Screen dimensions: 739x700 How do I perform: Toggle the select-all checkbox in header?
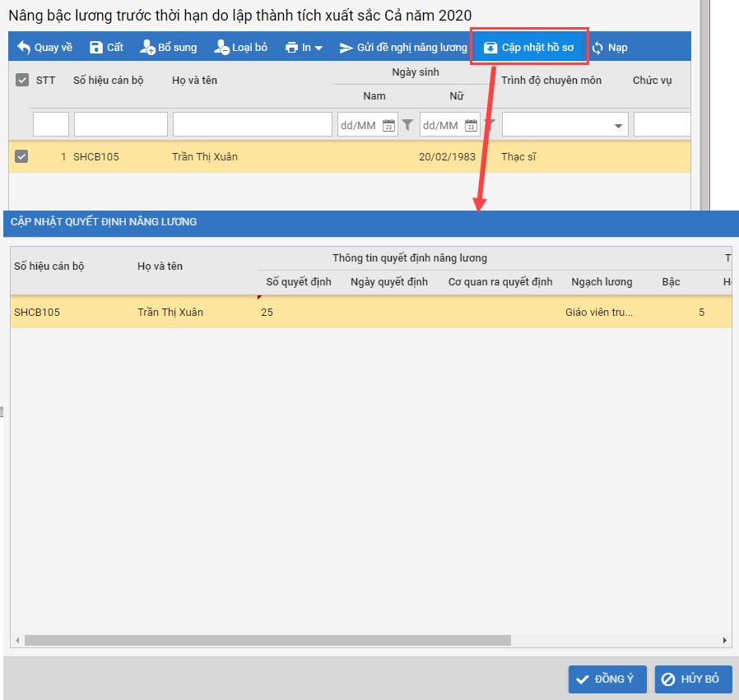coord(22,81)
